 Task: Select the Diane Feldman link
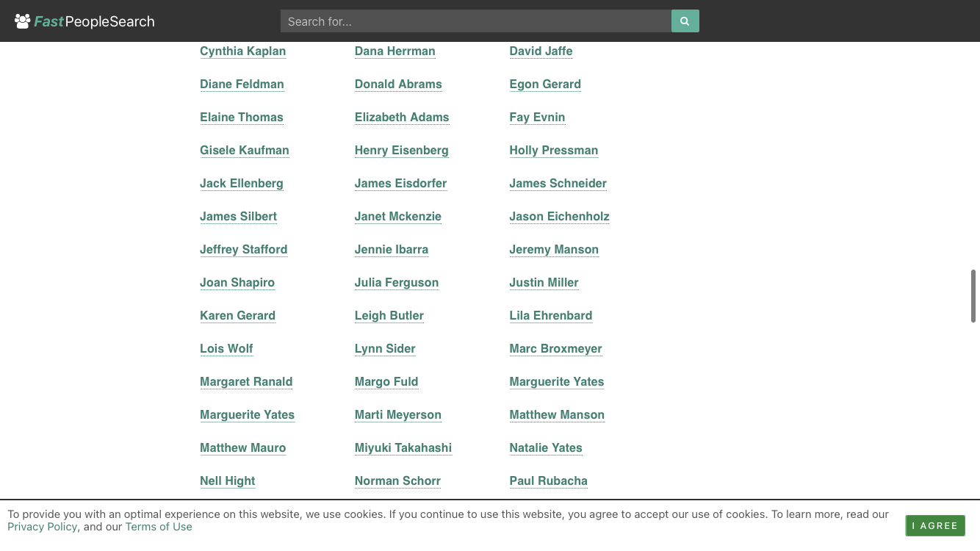(x=242, y=84)
